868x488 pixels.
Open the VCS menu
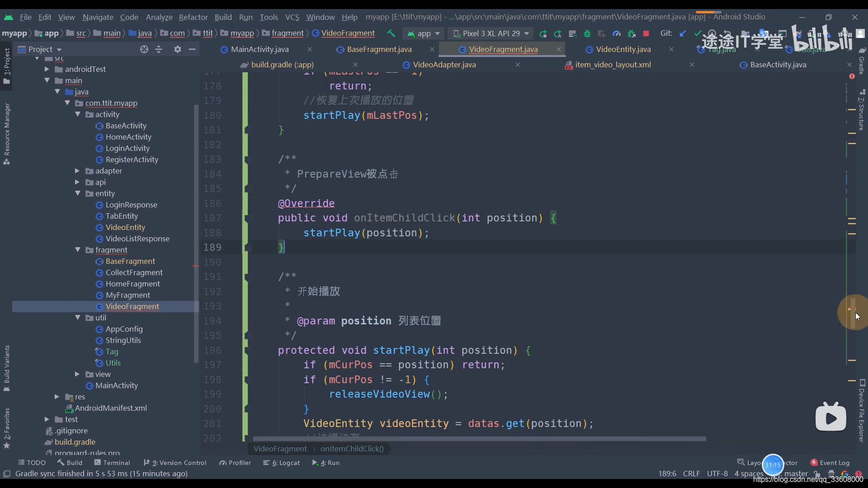pos(292,17)
